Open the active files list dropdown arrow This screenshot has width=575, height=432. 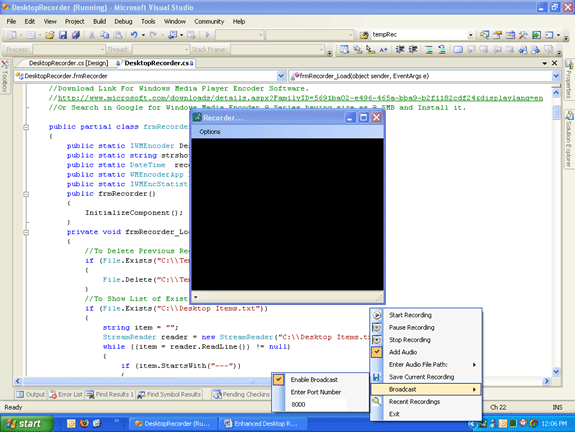pos(545,63)
